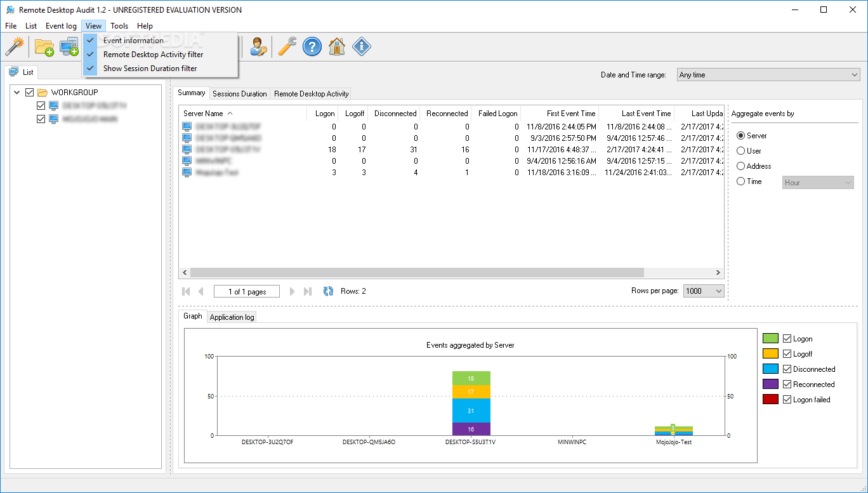Click the '1 of 1 pages' field

247,291
